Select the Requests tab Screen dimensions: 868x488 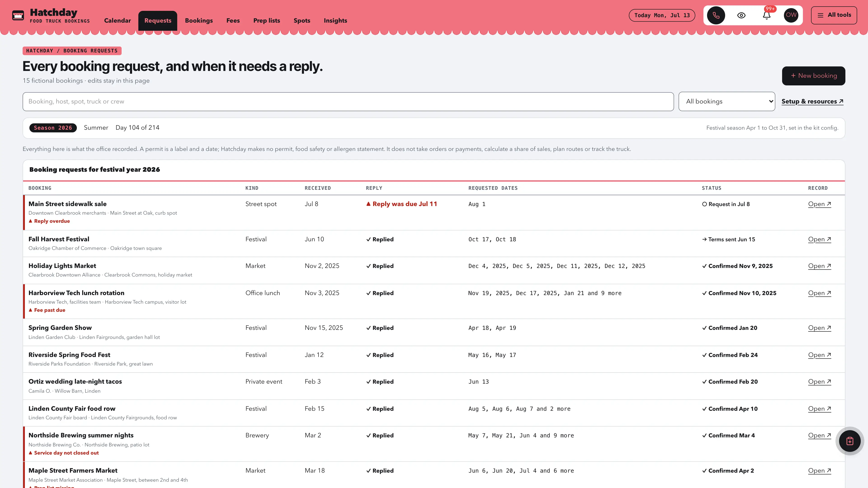tap(158, 21)
